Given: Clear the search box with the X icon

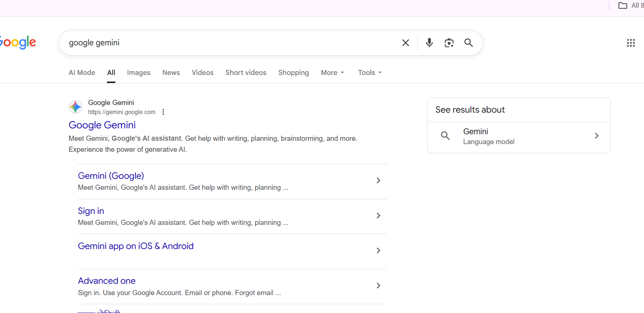Looking at the screenshot, I should click(x=405, y=43).
